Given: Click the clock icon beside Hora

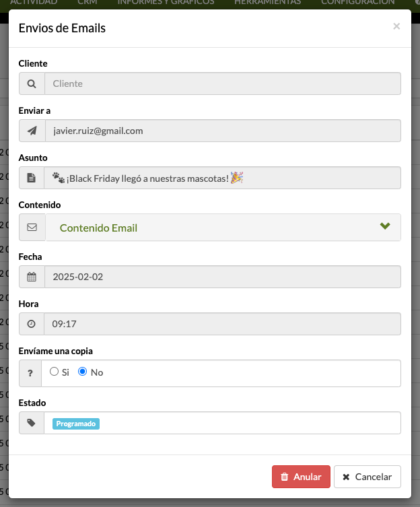Looking at the screenshot, I should tap(32, 324).
